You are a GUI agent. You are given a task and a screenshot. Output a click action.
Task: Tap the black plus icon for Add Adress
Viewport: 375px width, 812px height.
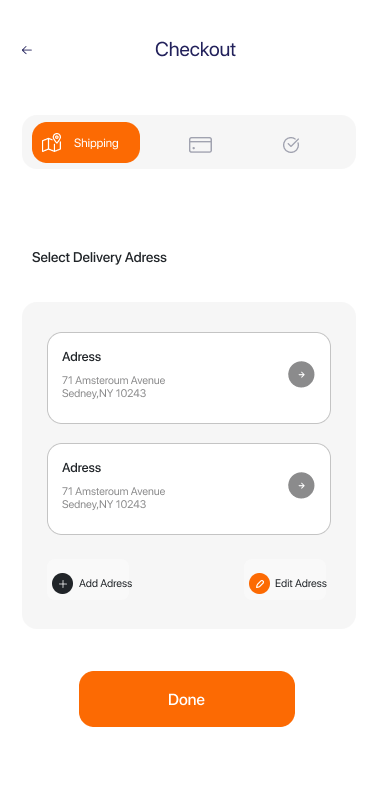[x=63, y=584]
